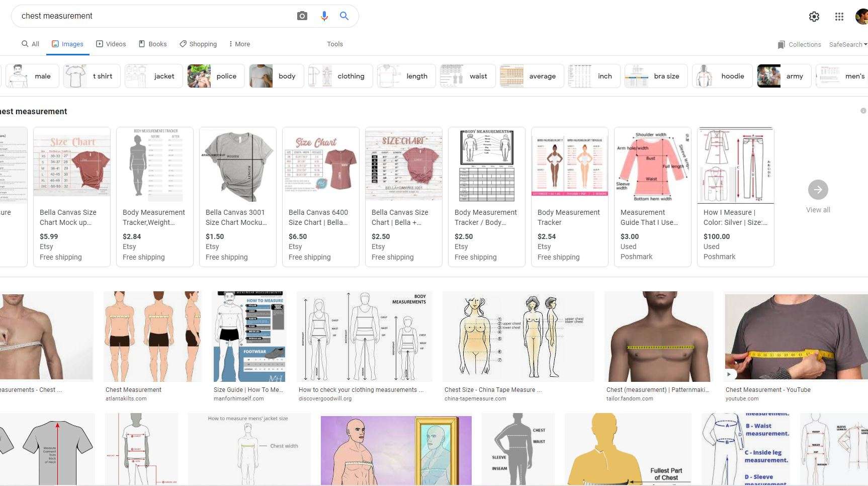Click the blue magnifier search button
Image resolution: width=868 pixels, height=486 pixels.
click(x=344, y=16)
